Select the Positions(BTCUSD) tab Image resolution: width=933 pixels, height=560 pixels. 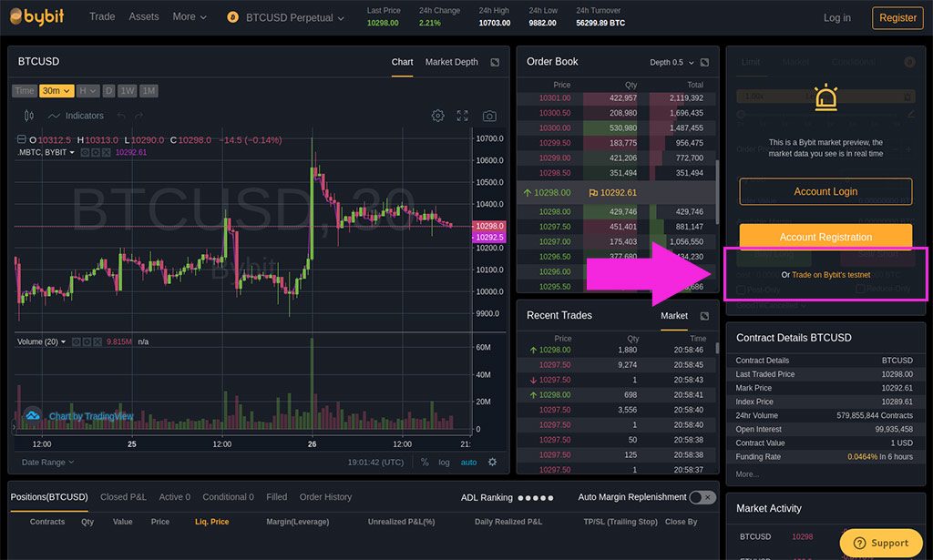point(49,497)
